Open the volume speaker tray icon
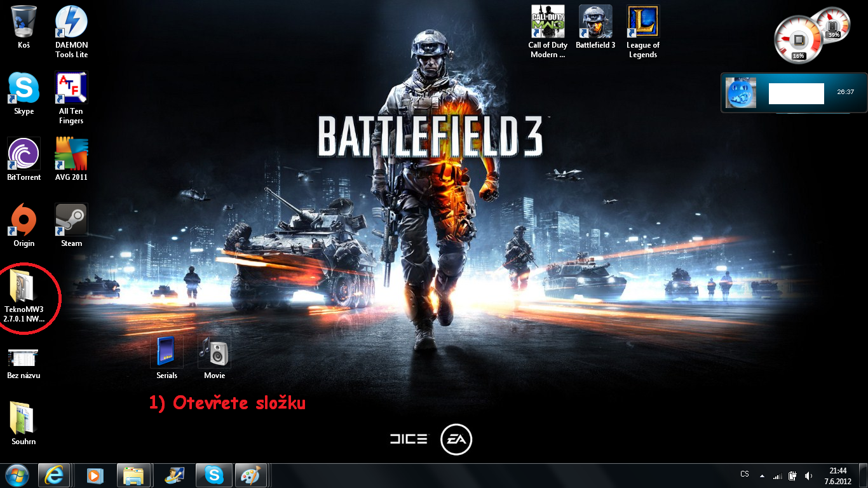 [809, 475]
